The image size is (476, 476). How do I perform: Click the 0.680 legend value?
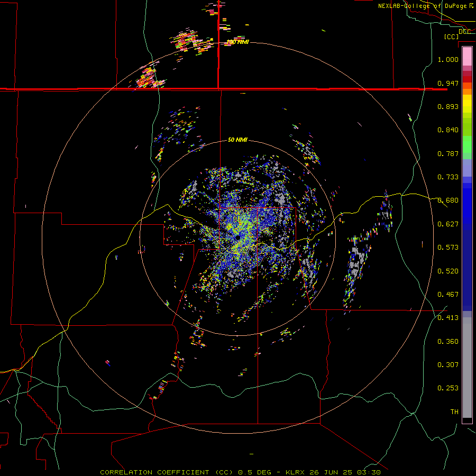448,200
